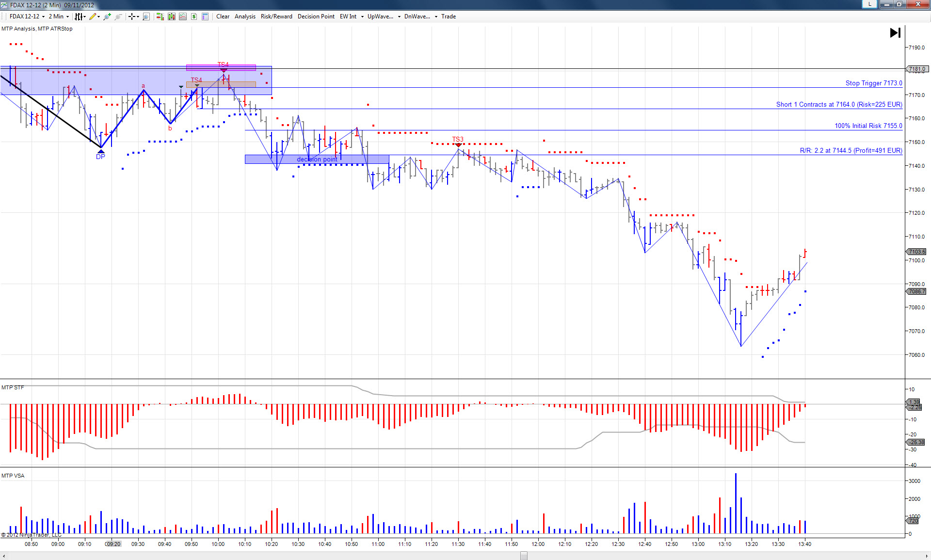931x560 pixels.
Task: Click the 'MTP VSA' panel label
Action: click(13, 476)
